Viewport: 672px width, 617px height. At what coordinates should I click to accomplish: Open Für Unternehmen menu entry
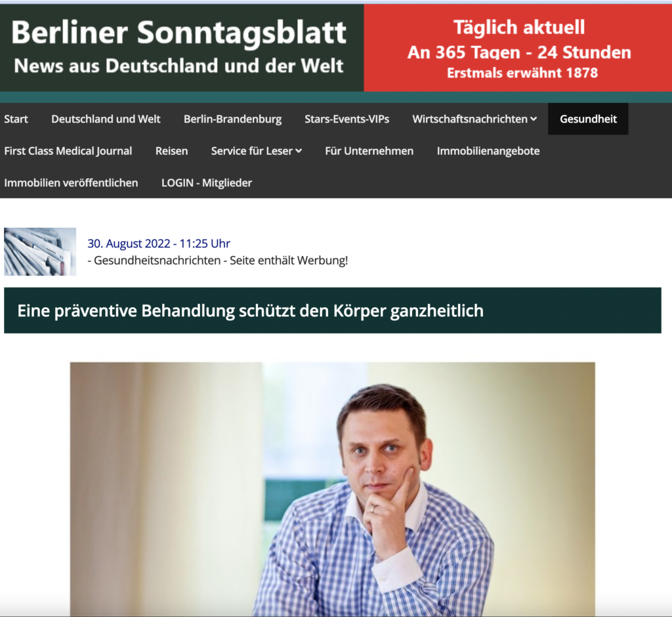[369, 151]
